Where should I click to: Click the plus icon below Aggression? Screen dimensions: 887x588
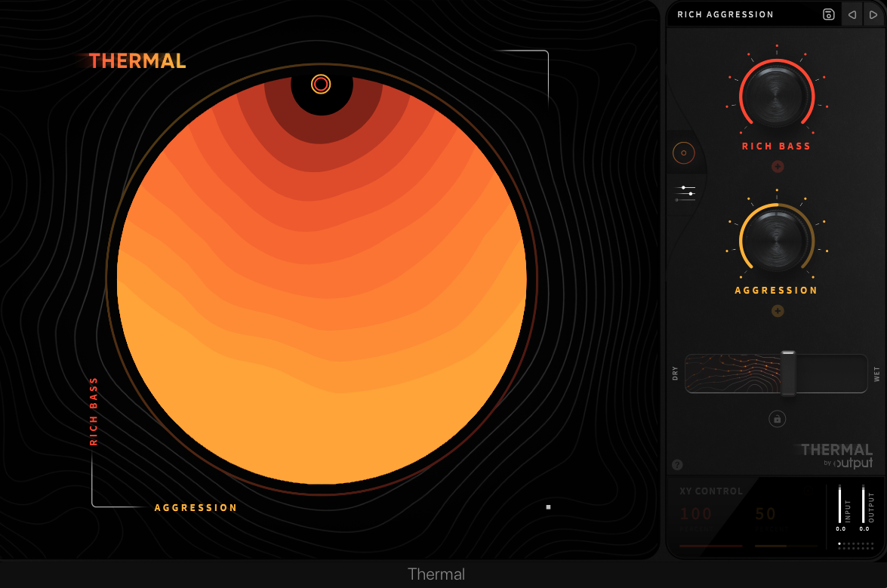coord(778,311)
